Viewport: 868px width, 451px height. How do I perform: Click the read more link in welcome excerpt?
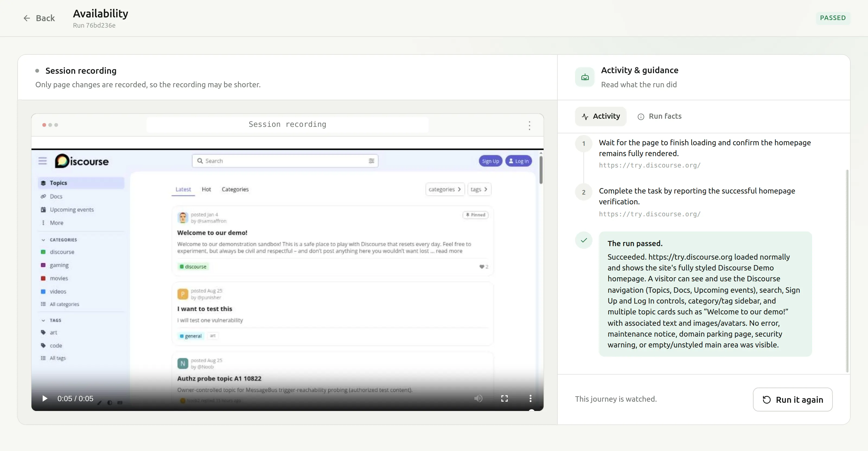click(x=449, y=251)
